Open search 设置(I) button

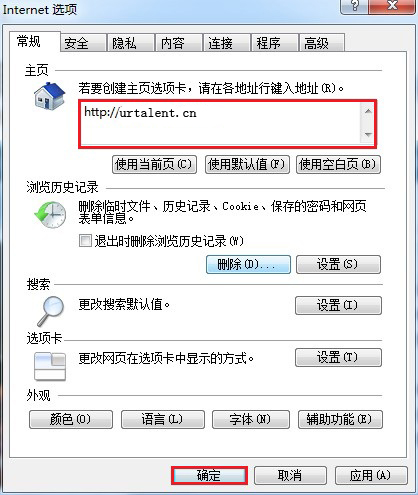(x=338, y=305)
